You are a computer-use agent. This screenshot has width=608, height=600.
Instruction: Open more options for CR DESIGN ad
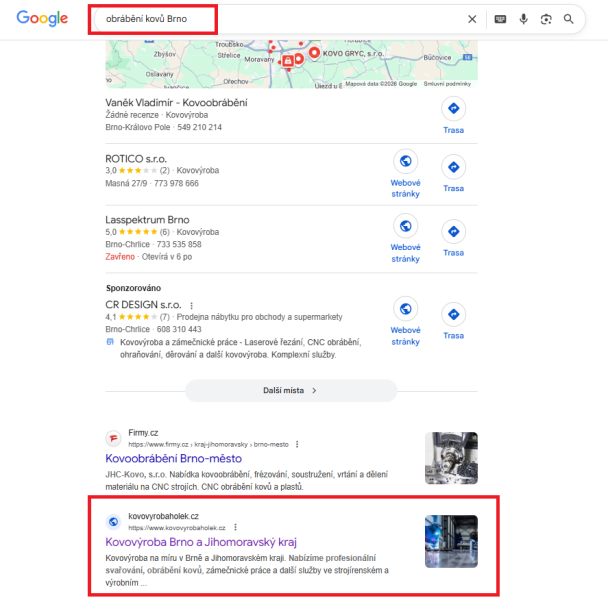(192, 305)
